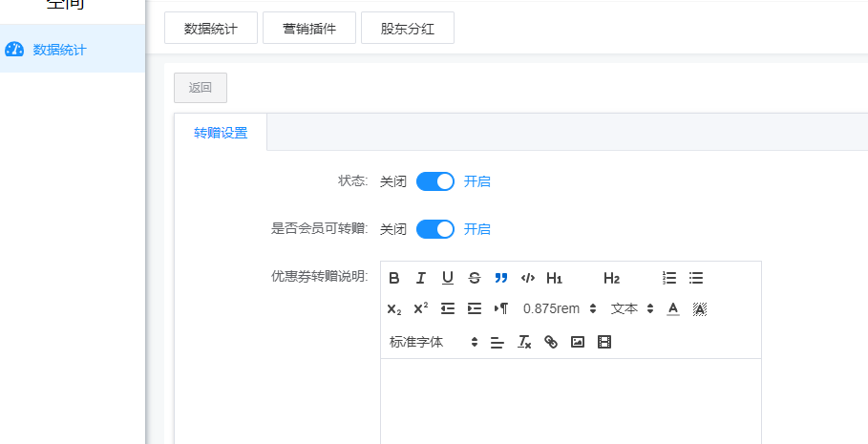Screen dimensions: 868x444
Task: Toggle the 状态 switch
Action: [435, 181]
